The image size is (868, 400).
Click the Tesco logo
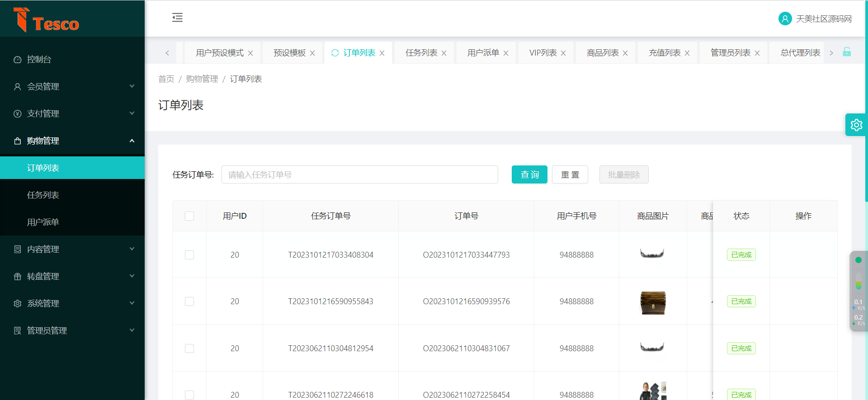click(46, 20)
